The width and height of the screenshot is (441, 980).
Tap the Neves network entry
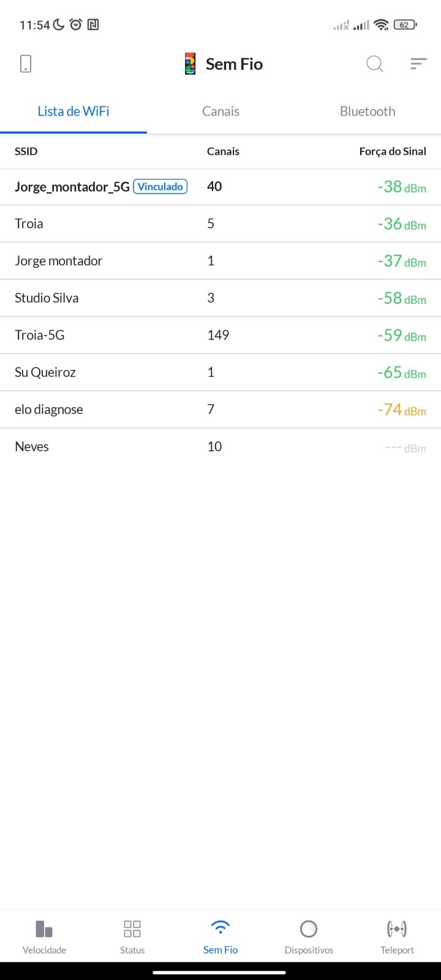point(32,447)
